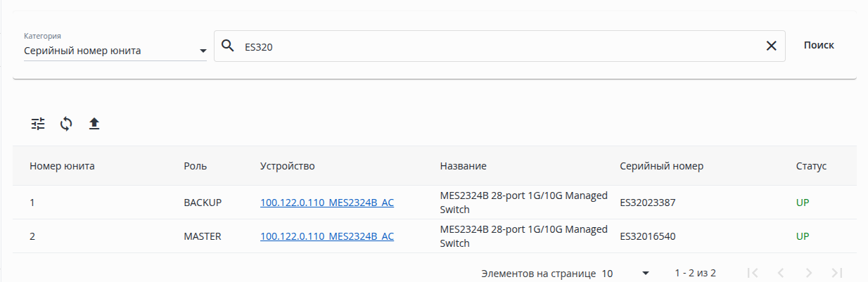Open the Категория dropdown
868x282 pixels.
click(115, 51)
